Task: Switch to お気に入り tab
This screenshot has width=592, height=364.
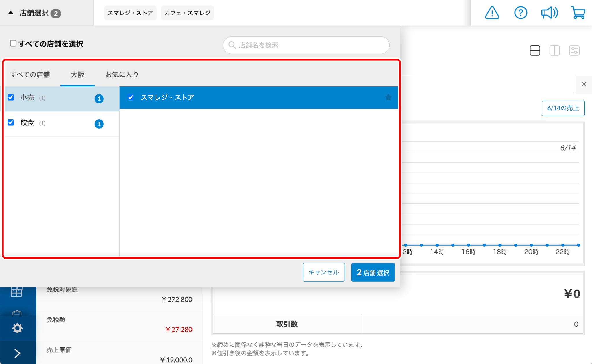Action: click(x=122, y=75)
